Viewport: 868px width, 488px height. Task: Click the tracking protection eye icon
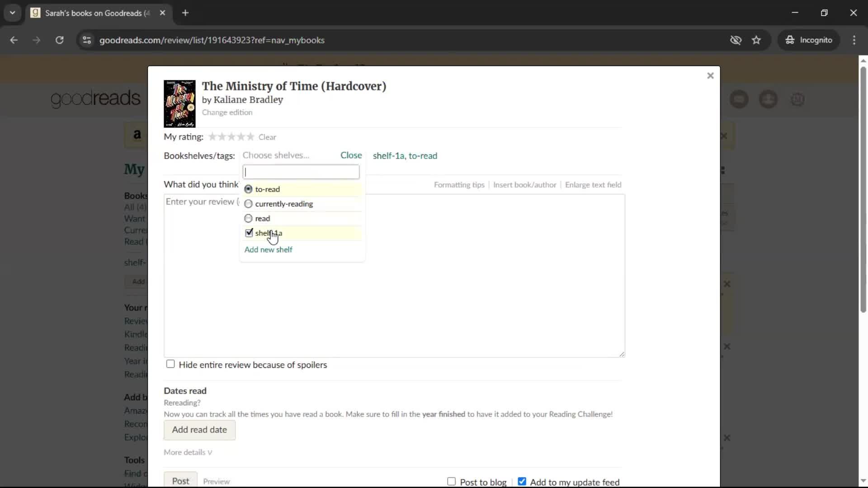click(x=736, y=40)
